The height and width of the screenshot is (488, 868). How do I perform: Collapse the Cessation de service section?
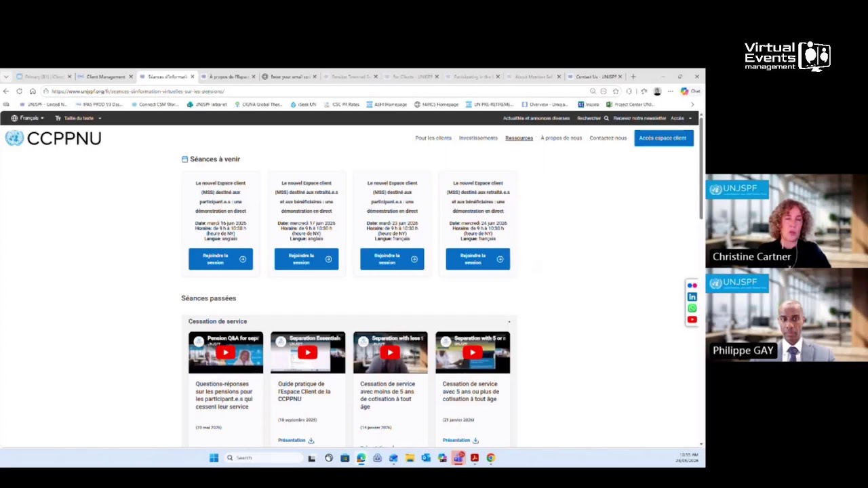pos(509,321)
